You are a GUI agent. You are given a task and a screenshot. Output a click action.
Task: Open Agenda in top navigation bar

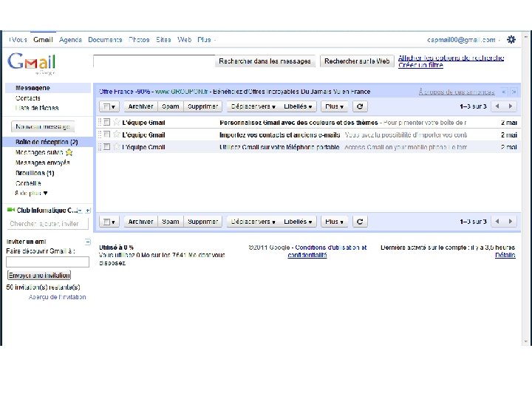(x=70, y=40)
